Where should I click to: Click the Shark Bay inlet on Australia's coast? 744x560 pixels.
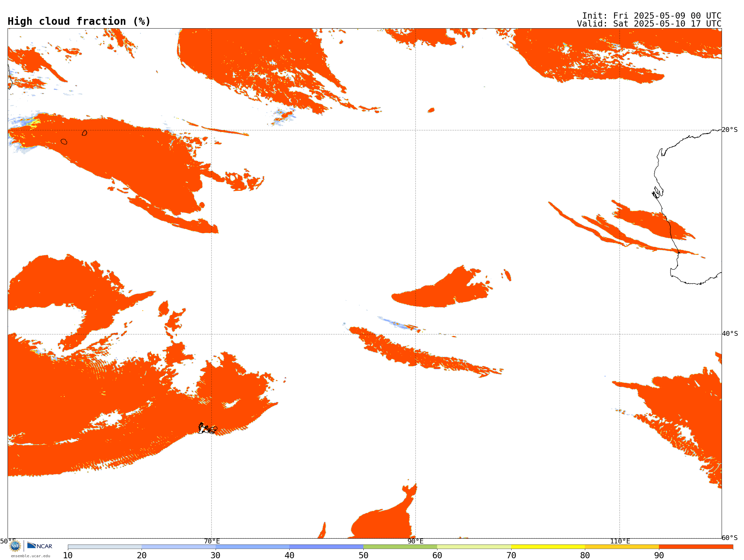click(658, 192)
